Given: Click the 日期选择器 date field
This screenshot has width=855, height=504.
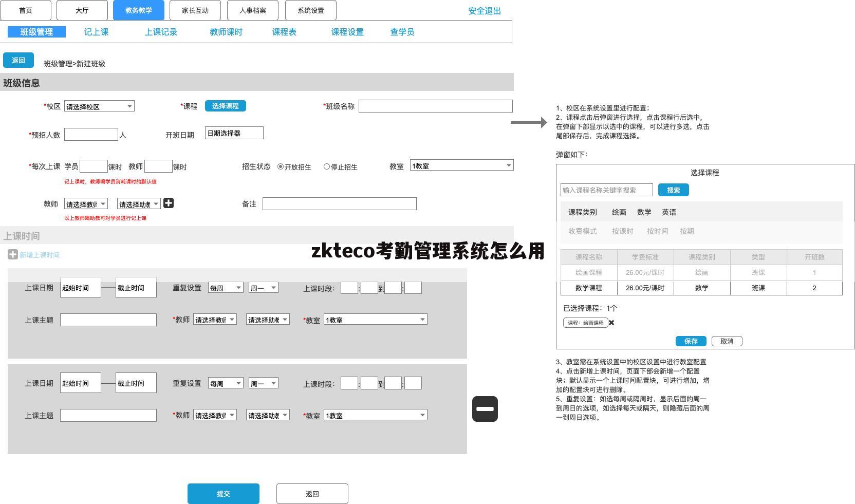Looking at the screenshot, I should pyautogui.click(x=234, y=133).
